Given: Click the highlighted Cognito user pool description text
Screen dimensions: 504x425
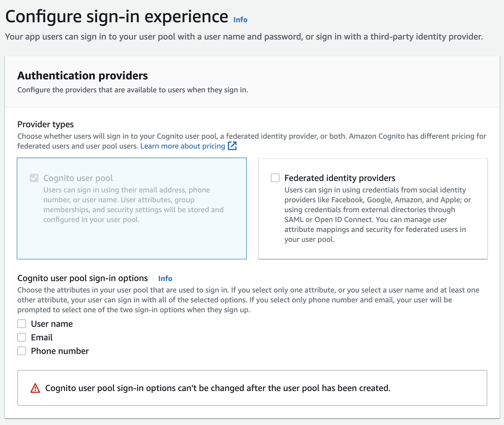Looking at the screenshot, I should click(x=133, y=204).
